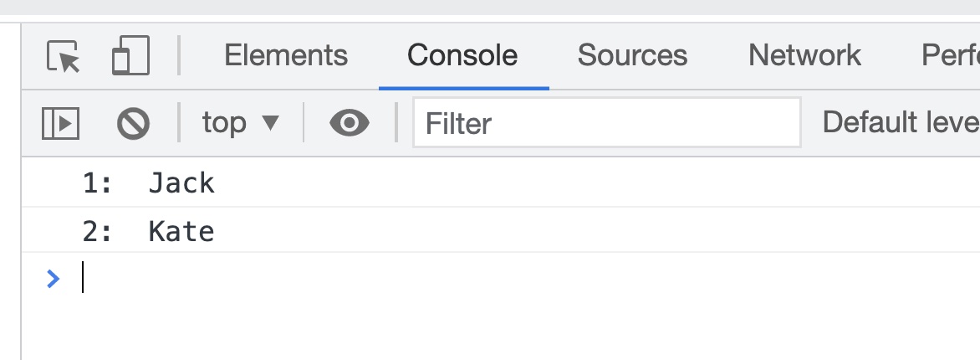Click the '1:' prefix of first log

coord(97,183)
